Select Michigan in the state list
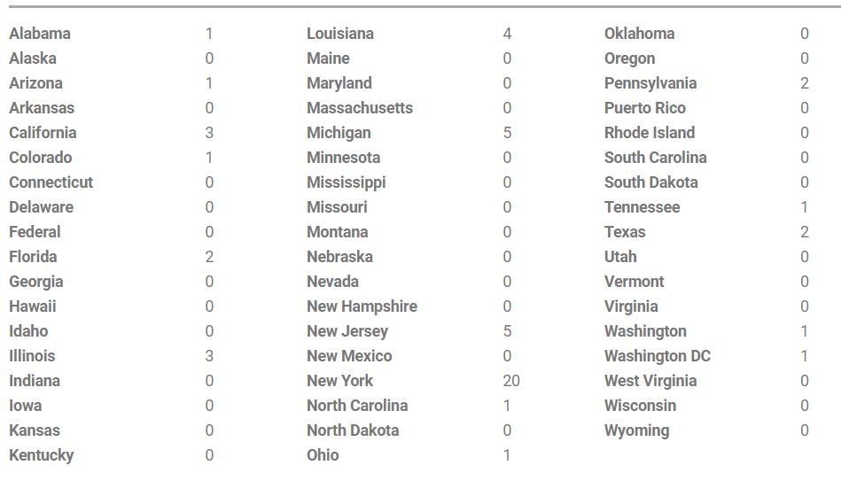The height and width of the screenshot is (504, 841). click(339, 133)
